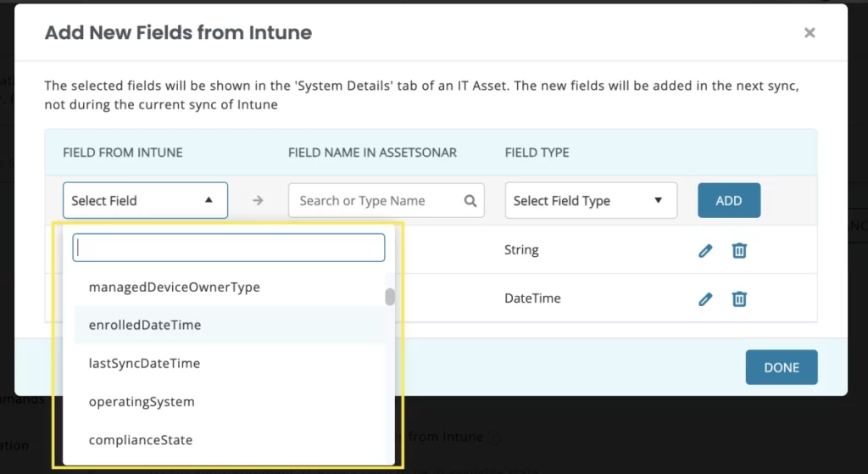Click the DONE button
Screen dimensions: 868x474
[781, 367]
